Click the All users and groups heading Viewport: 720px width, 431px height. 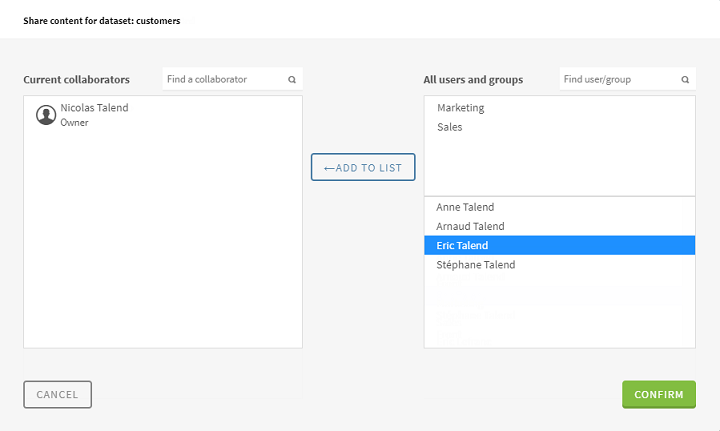point(473,80)
